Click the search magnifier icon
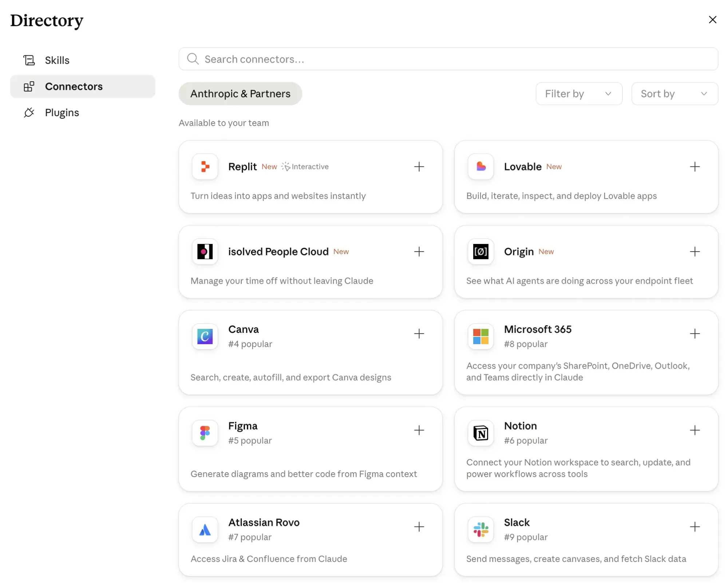This screenshot has width=728, height=583. (193, 59)
